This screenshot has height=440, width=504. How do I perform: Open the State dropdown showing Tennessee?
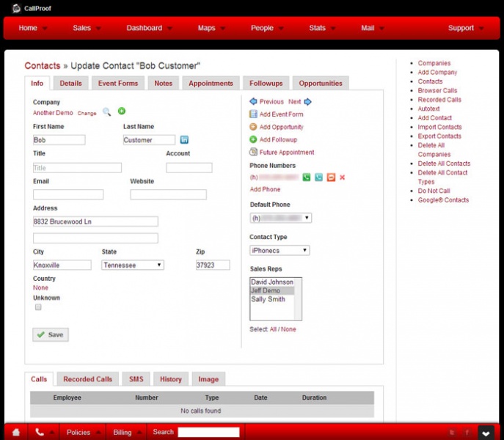coord(133,265)
